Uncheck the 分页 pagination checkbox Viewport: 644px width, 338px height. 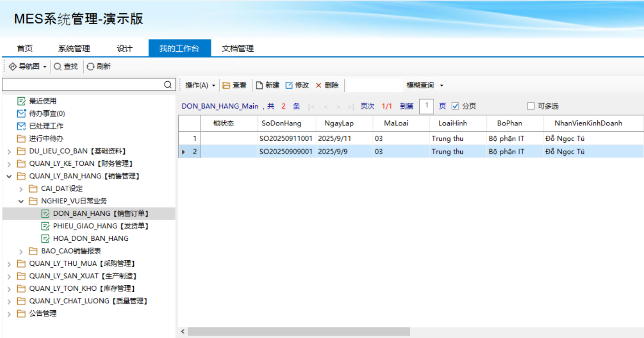coord(455,106)
